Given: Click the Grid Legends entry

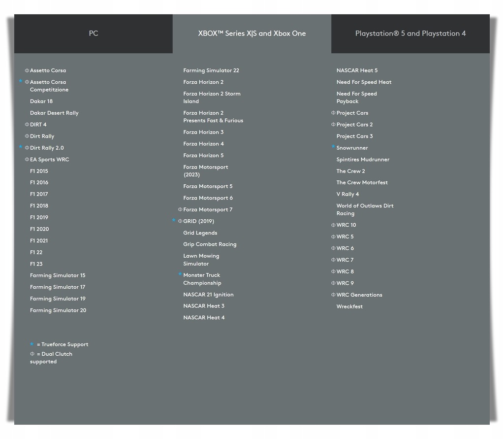Looking at the screenshot, I should click(x=200, y=233).
